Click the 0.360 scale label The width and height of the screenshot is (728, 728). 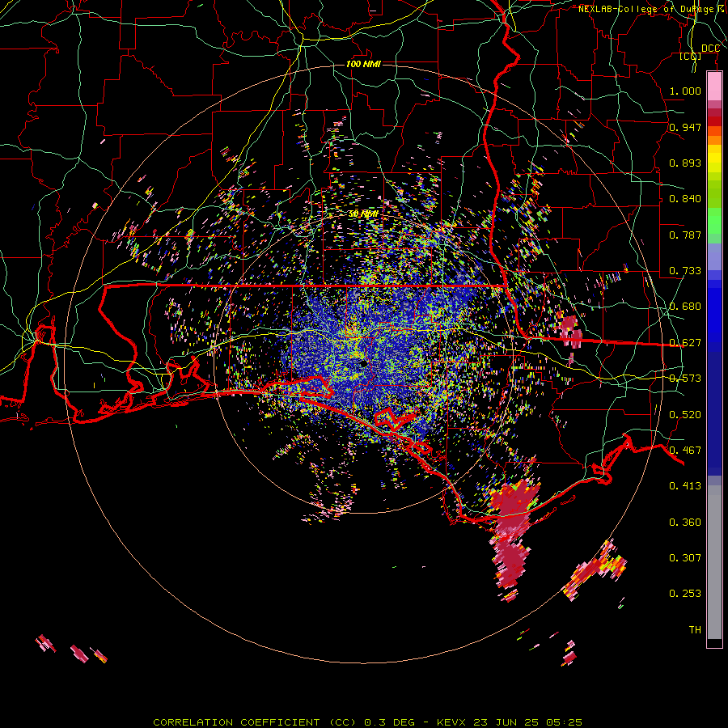click(685, 523)
